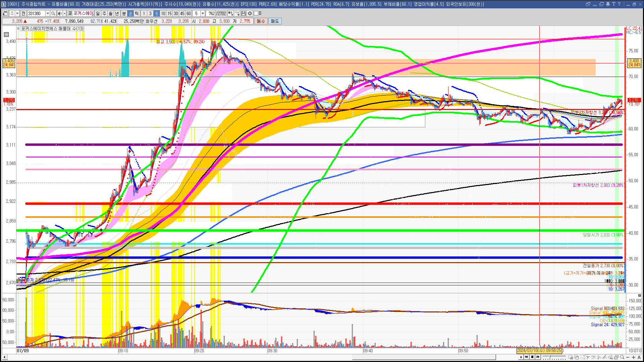644x362 pixels.
Task: Select the 일 (daily) chart period toggle
Action: point(98,13)
